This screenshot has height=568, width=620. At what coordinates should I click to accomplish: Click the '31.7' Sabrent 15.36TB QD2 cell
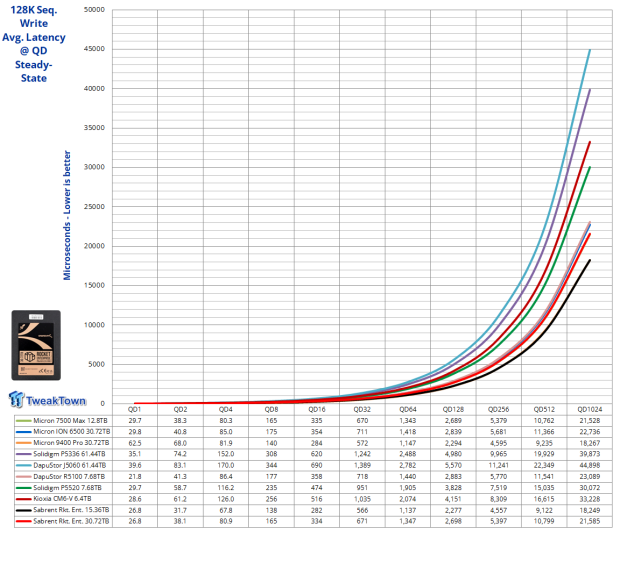(180, 510)
